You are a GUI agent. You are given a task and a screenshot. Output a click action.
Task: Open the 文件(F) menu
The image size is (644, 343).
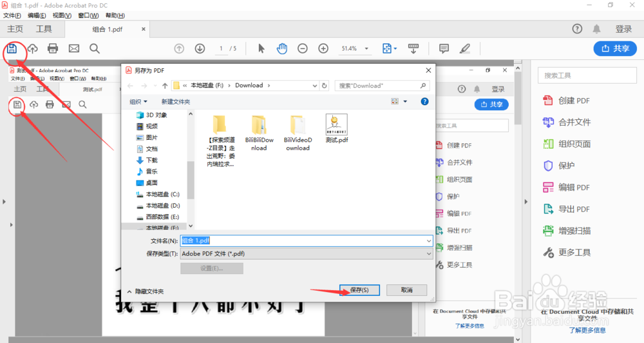pyautogui.click(x=12, y=15)
